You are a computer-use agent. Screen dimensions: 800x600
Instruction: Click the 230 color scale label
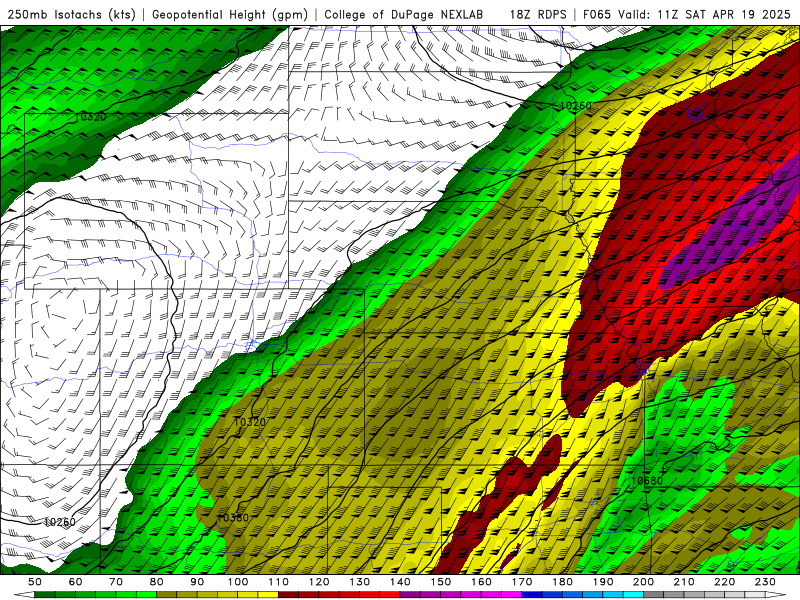tap(765, 582)
